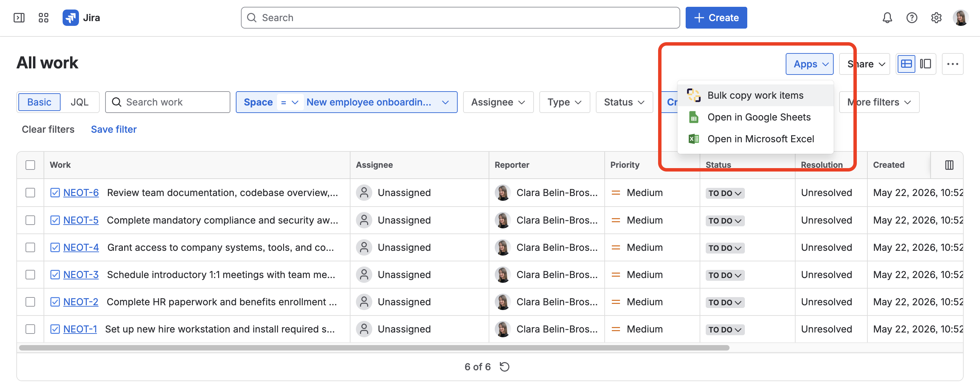This screenshot has height=390, width=980.
Task: Select Open in Google Sheets
Action: [x=755, y=117]
